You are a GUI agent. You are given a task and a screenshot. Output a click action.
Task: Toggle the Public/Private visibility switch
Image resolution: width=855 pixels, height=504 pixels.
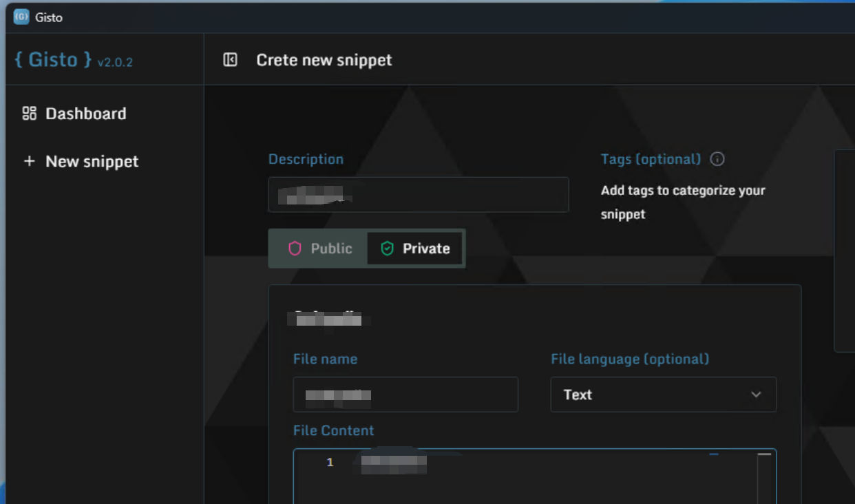(x=366, y=249)
